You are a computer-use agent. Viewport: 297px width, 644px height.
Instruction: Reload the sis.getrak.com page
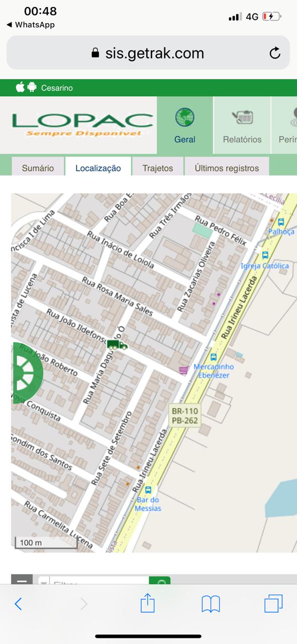[275, 53]
